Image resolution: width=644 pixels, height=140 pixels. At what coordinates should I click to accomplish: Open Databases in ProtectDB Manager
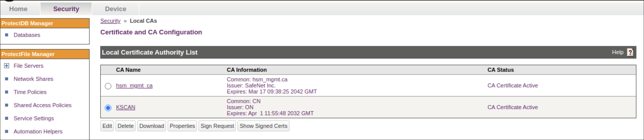coord(27,35)
